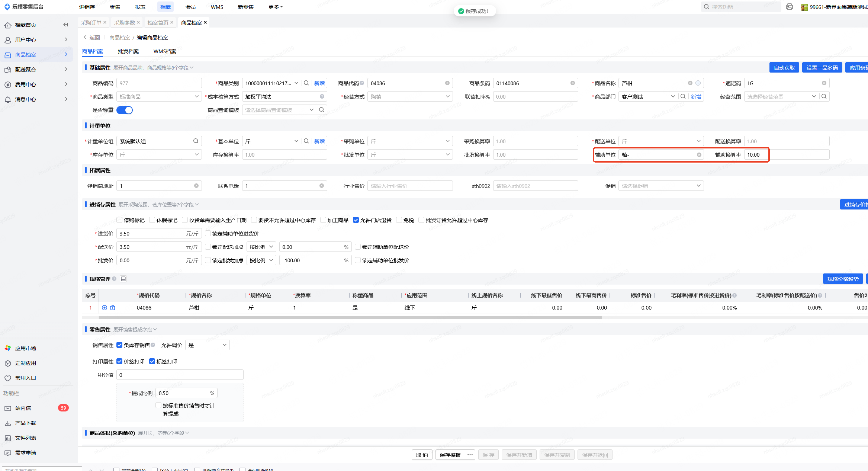Enable the 停购标记 checkbox
This screenshot has width=868, height=471.
[x=119, y=220]
